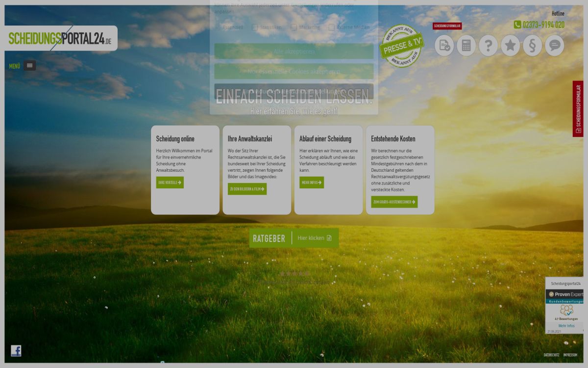Open the hamburger Menü button
588x368 pixels.
29,65
